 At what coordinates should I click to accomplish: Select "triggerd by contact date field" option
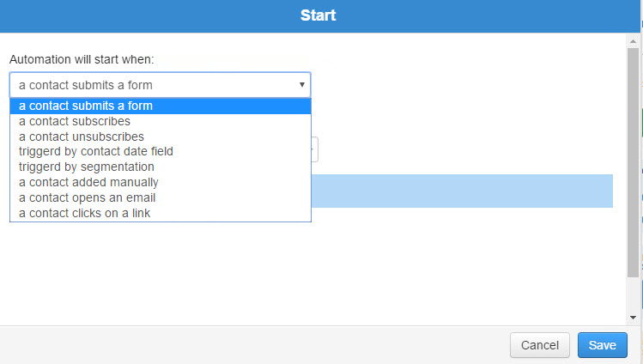pos(161,152)
